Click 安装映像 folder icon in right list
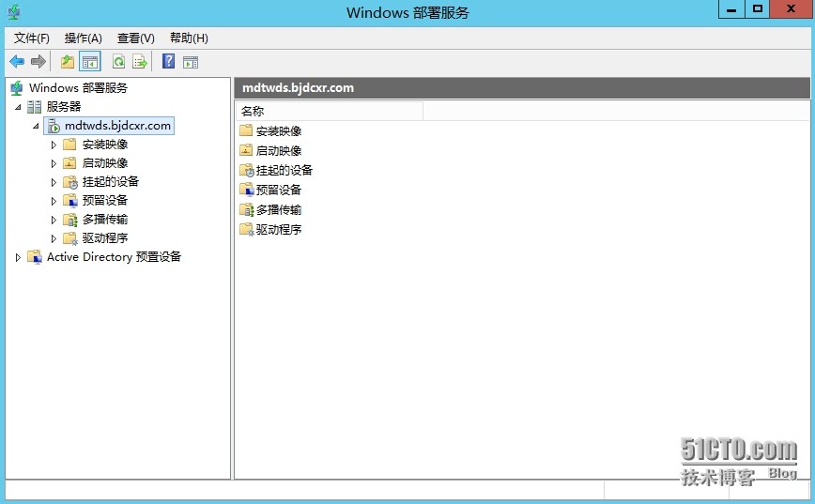815x504 pixels. pyautogui.click(x=246, y=130)
